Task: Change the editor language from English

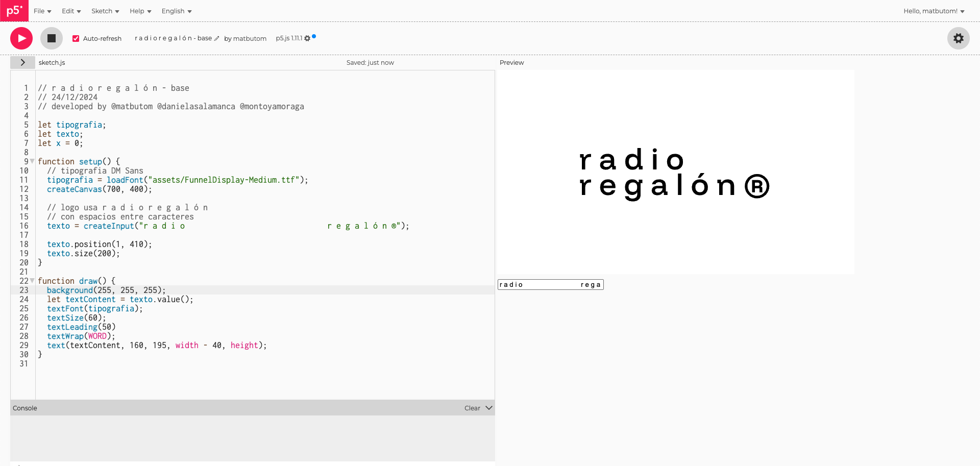Action: (x=176, y=11)
